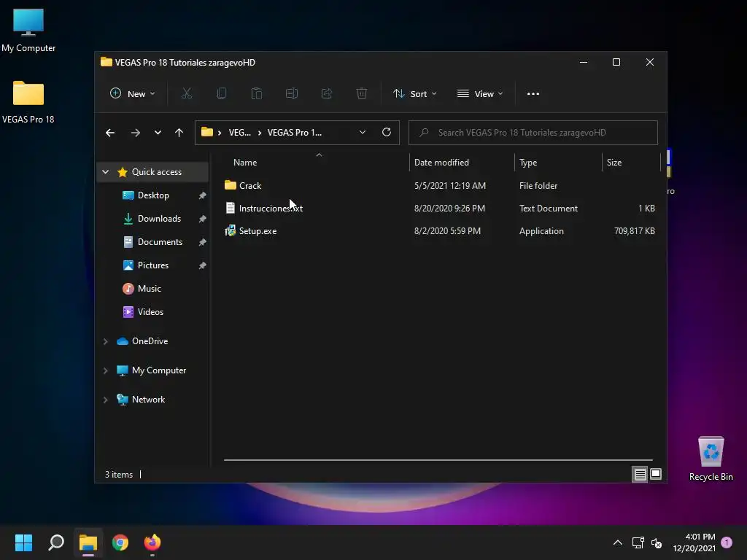Open the View dropdown menu
The height and width of the screenshot is (560, 747).
click(x=480, y=94)
